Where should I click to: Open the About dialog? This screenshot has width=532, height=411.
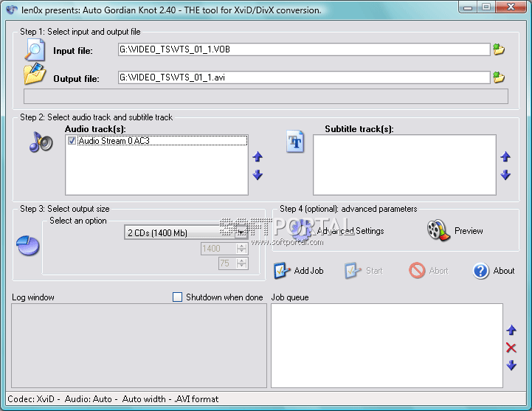[x=494, y=271]
